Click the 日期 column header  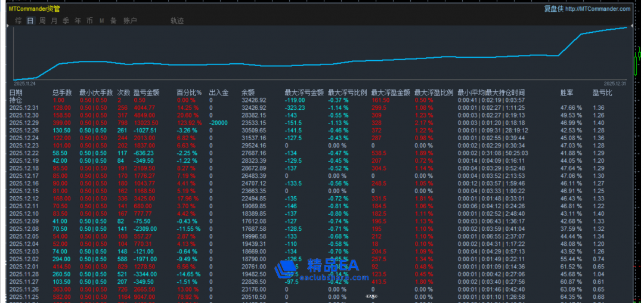pyautogui.click(x=16, y=92)
